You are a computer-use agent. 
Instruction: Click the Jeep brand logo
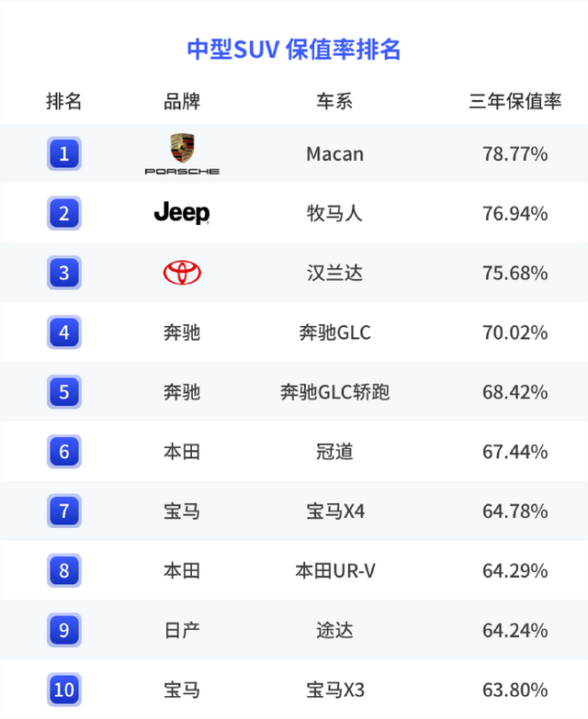point(182,213)
